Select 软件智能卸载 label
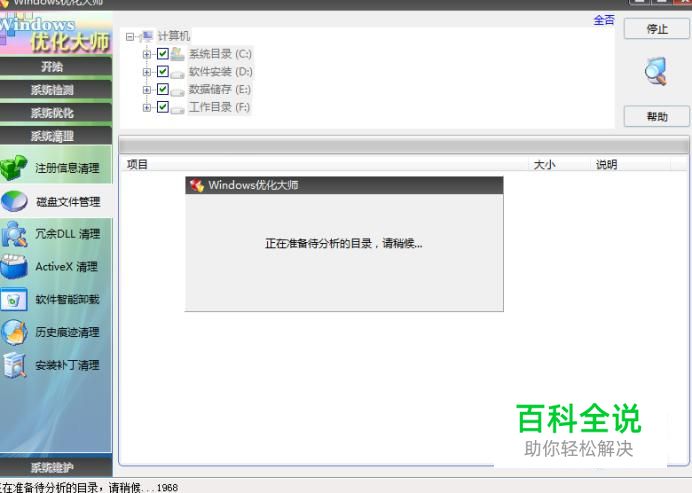 tap(68, 299)
